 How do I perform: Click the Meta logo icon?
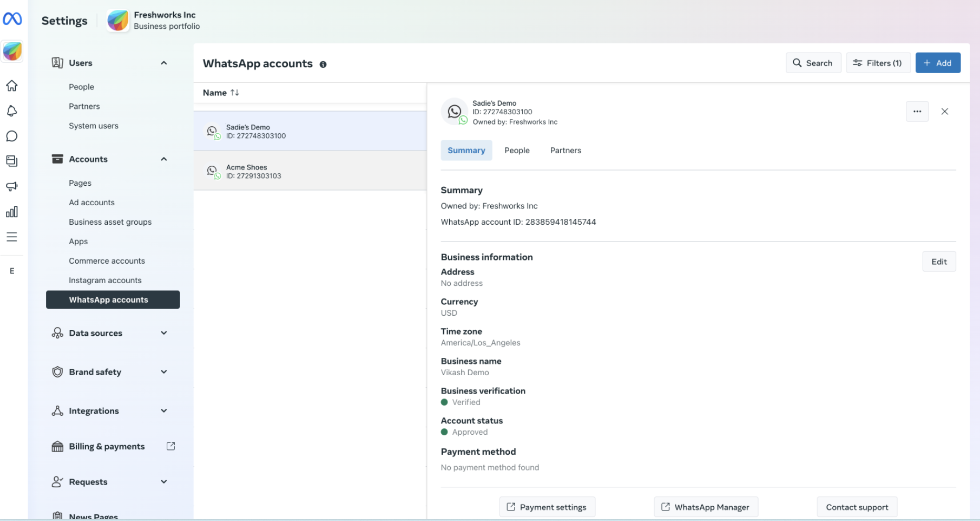pyautogui.click(x=12, y=19)
